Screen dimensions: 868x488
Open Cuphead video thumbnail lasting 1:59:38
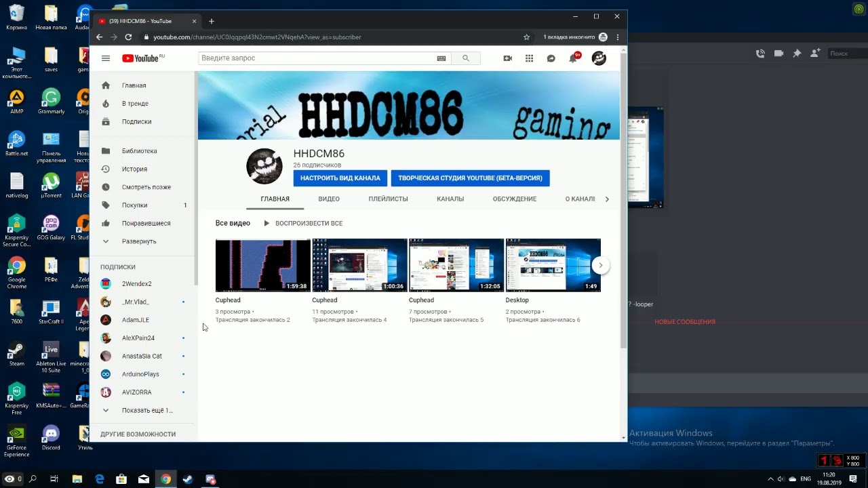tap(263, 265)
